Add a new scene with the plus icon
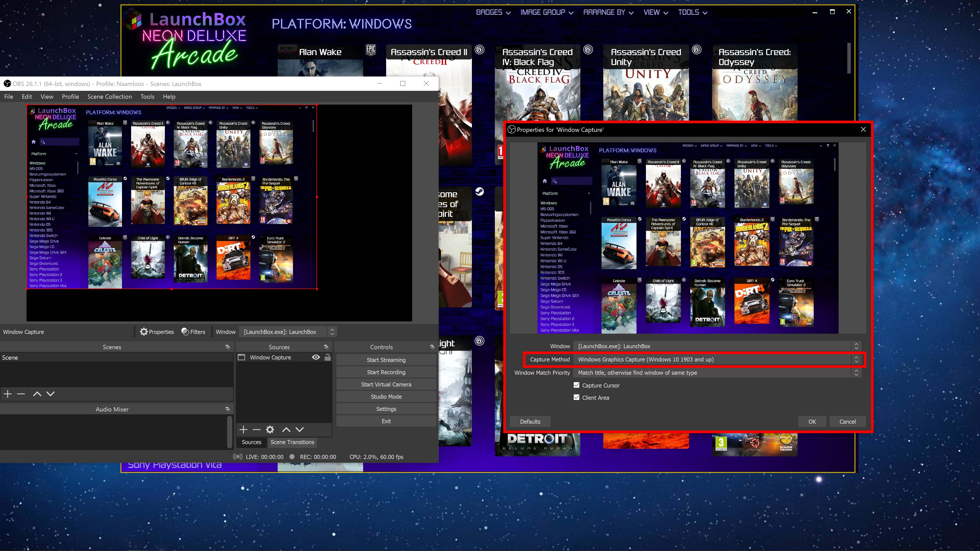This screenshot has width=980, height=551. [x=8, y=394]
